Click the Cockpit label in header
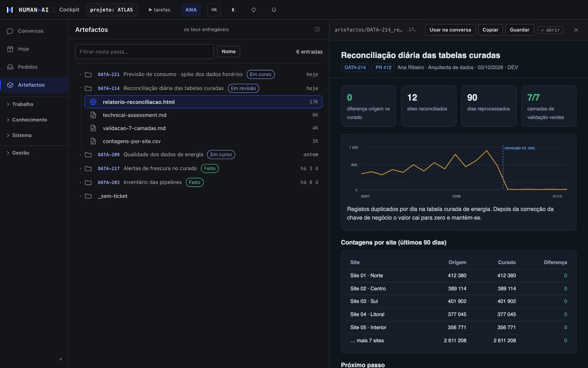588x368 pixels. [x=69, y=10]
